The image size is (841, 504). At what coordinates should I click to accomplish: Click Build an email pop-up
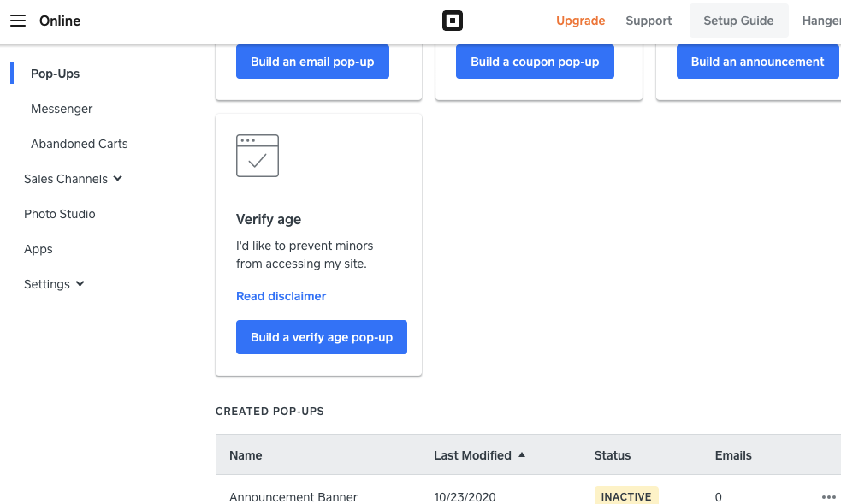coord(312,62)
